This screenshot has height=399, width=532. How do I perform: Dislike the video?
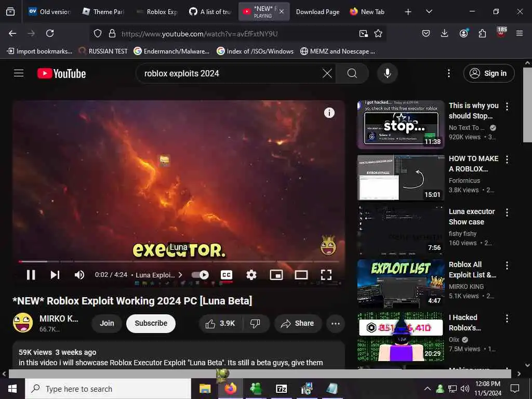coord(255,323)
